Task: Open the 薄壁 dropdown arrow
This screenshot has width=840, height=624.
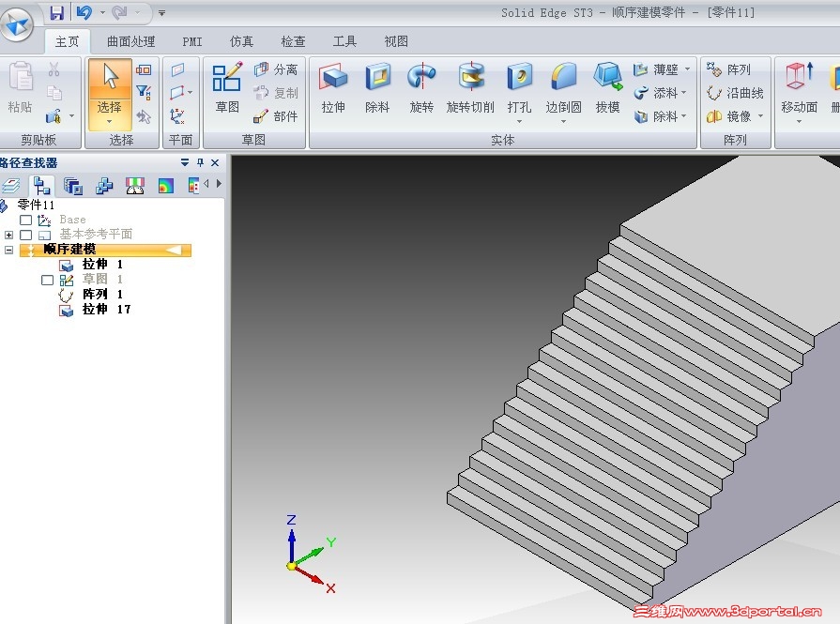Action: coord(687,69)
